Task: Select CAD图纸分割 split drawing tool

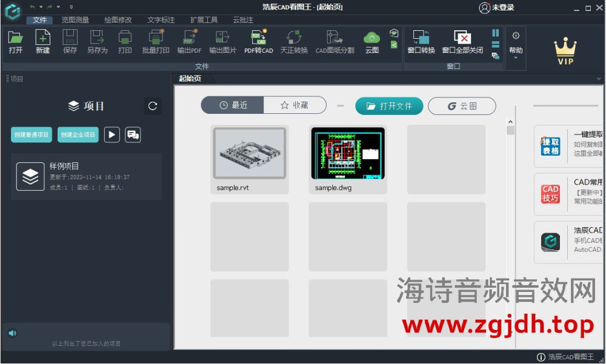Action: [335, 42]
